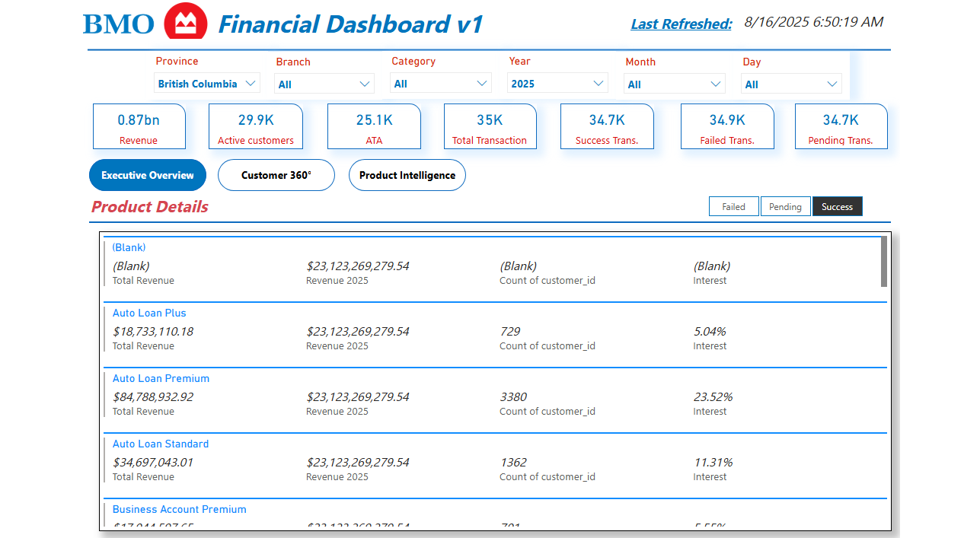The image size is (980, 538).
Task: Toggle the Pending transactions filter
Action: tap(785, 206)
